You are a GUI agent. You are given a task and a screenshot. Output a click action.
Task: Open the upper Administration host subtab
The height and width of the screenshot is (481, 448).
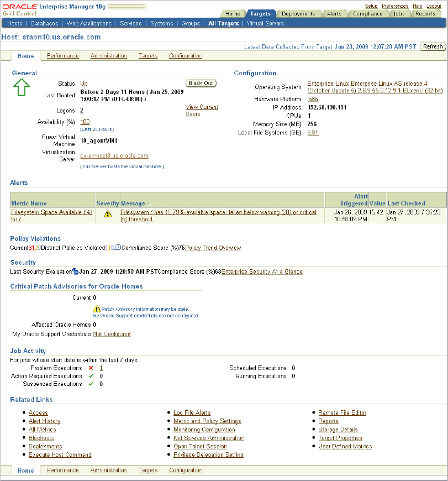coord(109,55)
